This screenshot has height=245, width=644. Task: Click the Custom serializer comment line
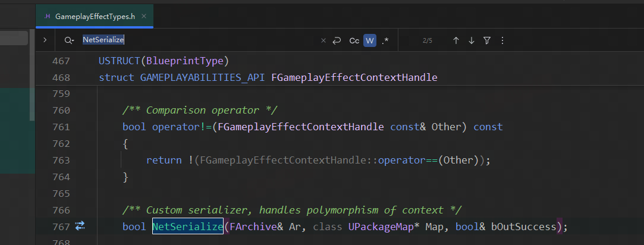(x=292, y=210)
